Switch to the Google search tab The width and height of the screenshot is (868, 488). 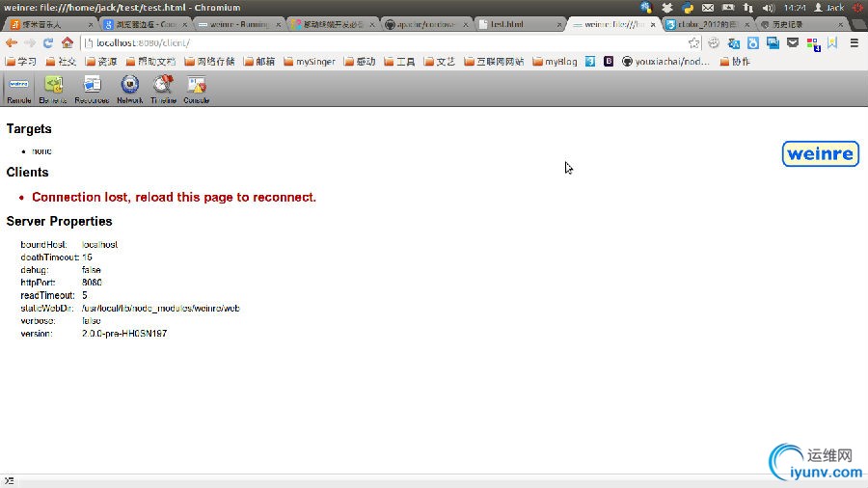144,24
